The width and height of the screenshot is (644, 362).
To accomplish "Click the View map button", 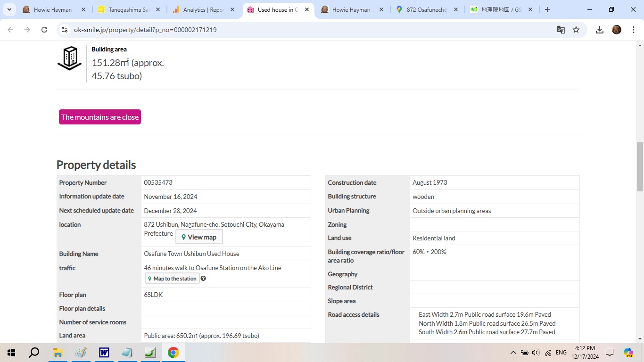I will [199, 237].
